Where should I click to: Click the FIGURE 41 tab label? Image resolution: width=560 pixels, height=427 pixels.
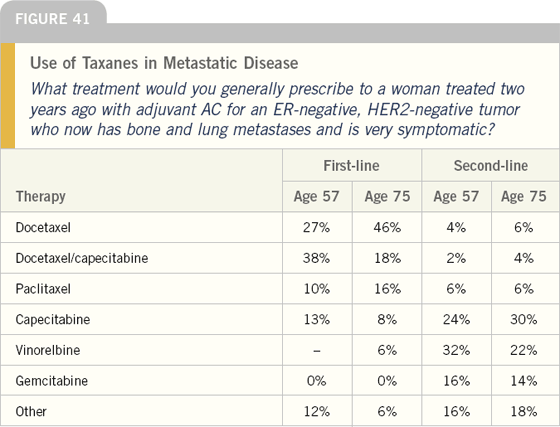pyautogui.click(x=52, y=19)
